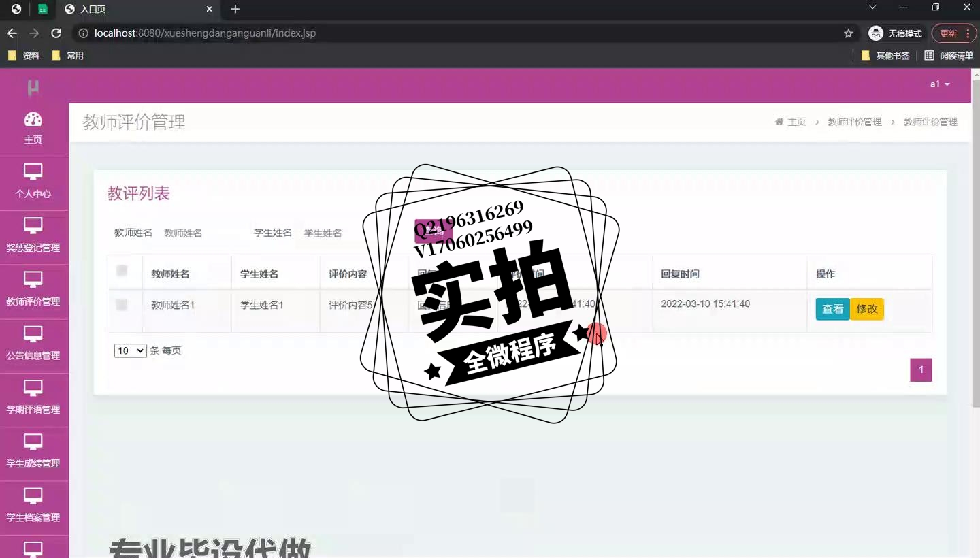Open the a1 user dropdown menu
Viewport: 980px width, 558px height.
tap(940, 84)
